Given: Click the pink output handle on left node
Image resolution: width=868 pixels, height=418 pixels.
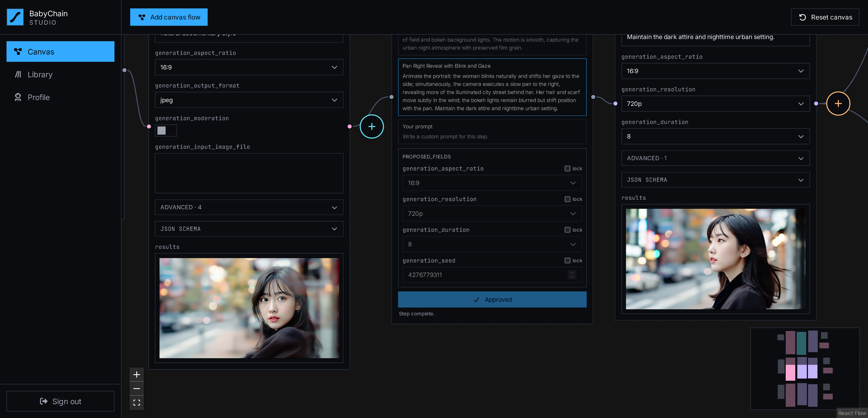Looking at the screenshot, I should pos(350,127).
